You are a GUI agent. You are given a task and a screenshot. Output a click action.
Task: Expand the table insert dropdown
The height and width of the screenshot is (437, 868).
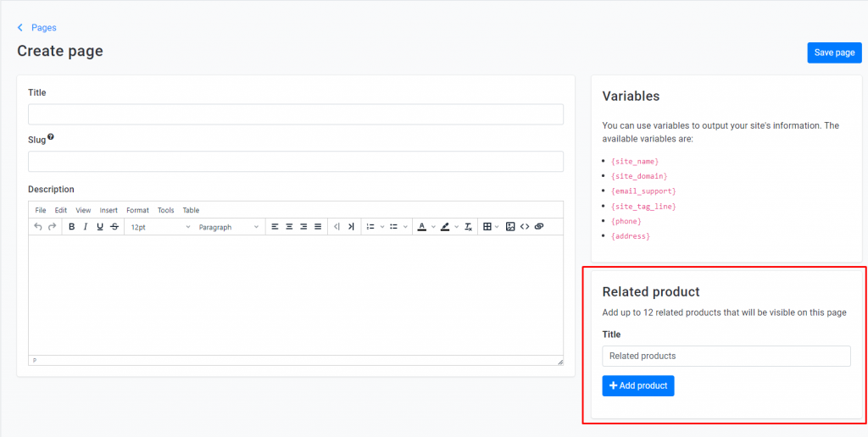click(497, 227)
